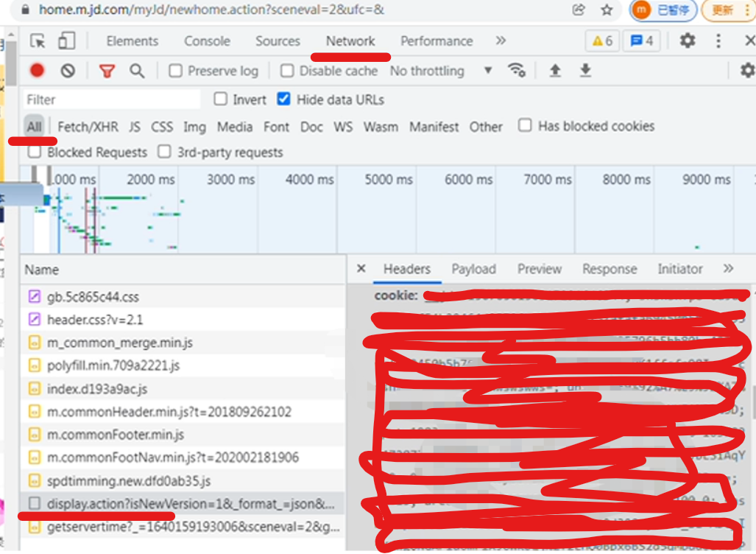Open the No throttling dropdown

tap(436, 71)
